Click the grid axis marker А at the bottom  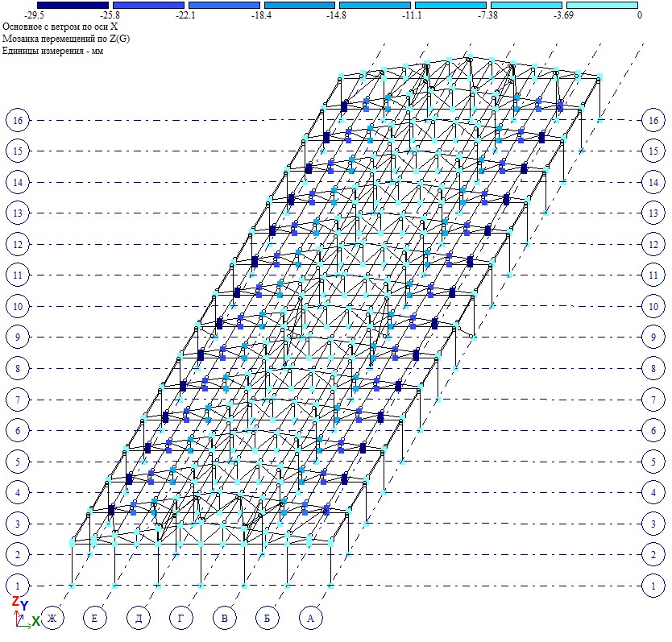310,619
